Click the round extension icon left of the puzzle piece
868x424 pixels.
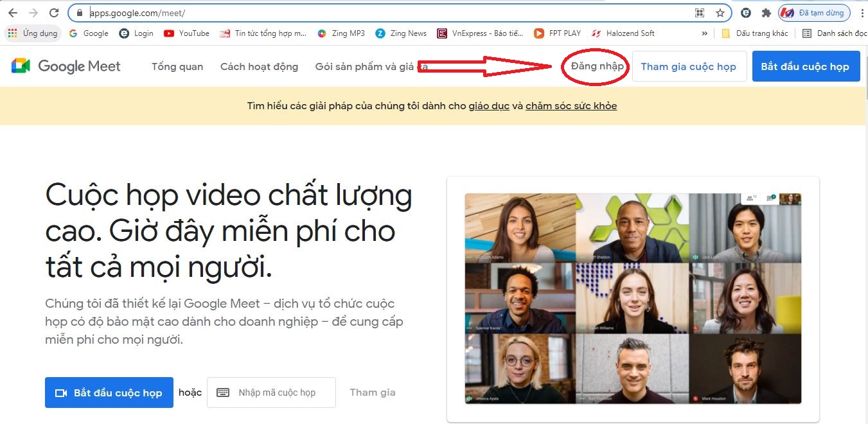746,13
